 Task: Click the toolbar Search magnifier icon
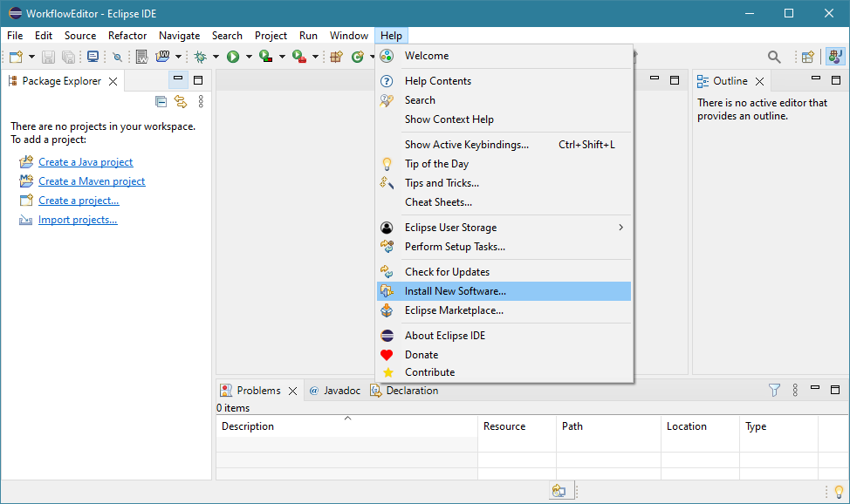pos(774,57)
